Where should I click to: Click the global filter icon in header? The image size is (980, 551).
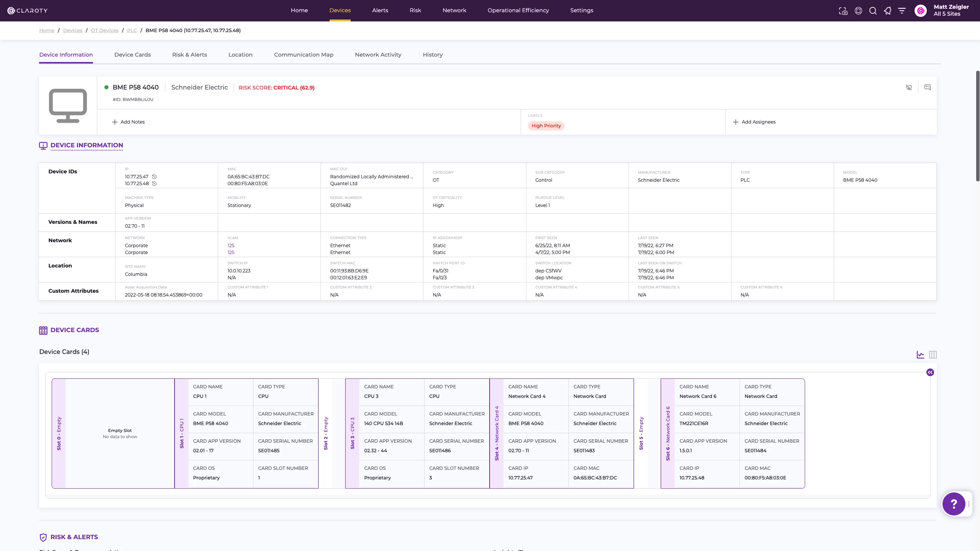[902, 11]
